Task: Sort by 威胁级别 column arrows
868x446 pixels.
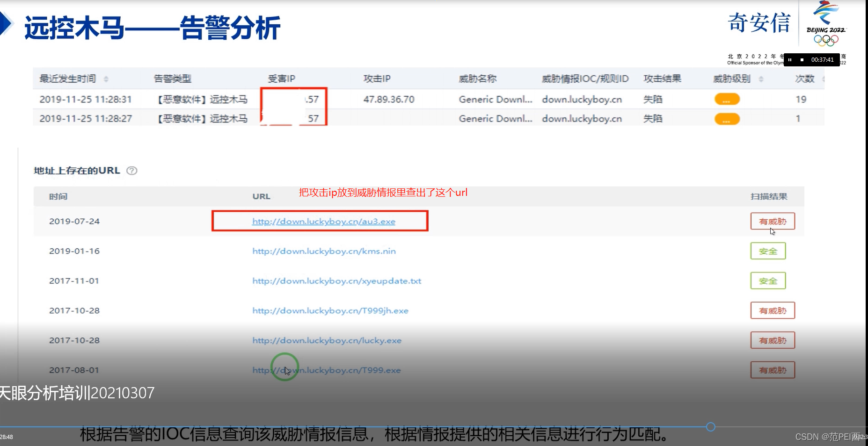Action: pyautogui.click(x=761, y=79)
